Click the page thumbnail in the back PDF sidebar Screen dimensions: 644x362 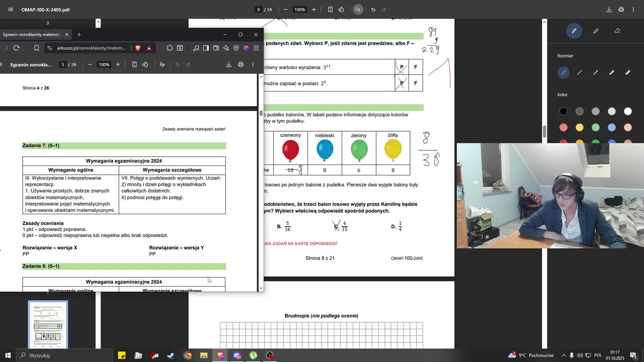click(x=48, y=324)
